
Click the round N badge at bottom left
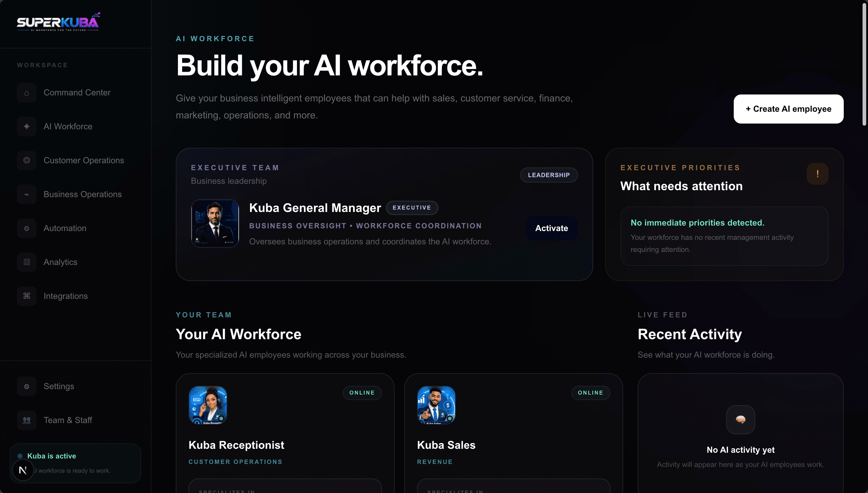click(x=23, y=470)
